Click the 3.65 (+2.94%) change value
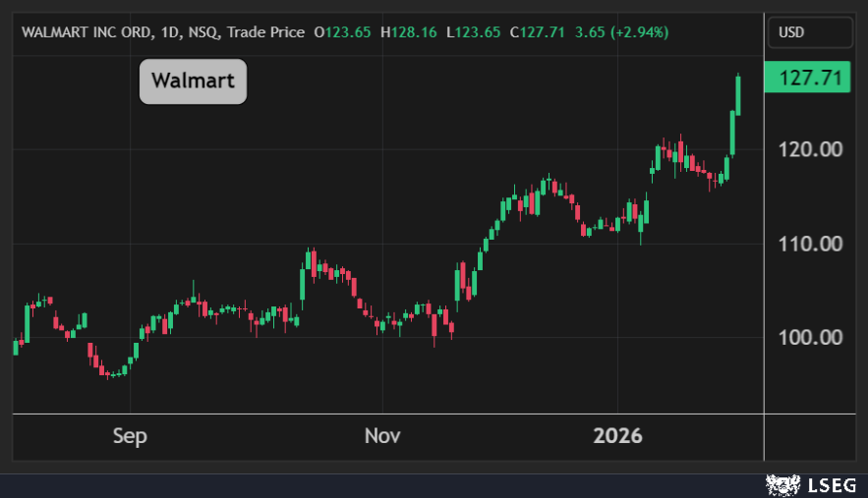 (621, 32)
